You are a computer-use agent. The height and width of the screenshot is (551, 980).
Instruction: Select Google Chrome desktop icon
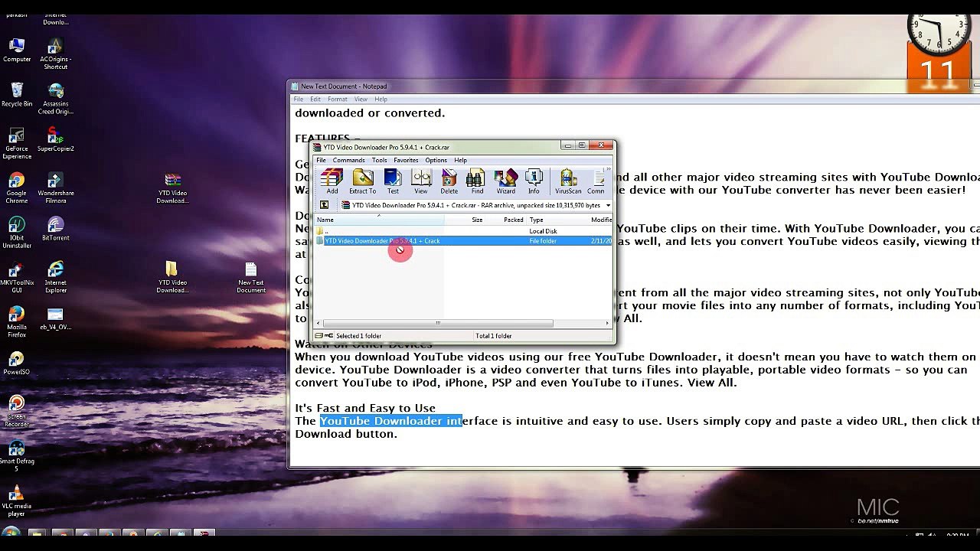coord(17,187)
